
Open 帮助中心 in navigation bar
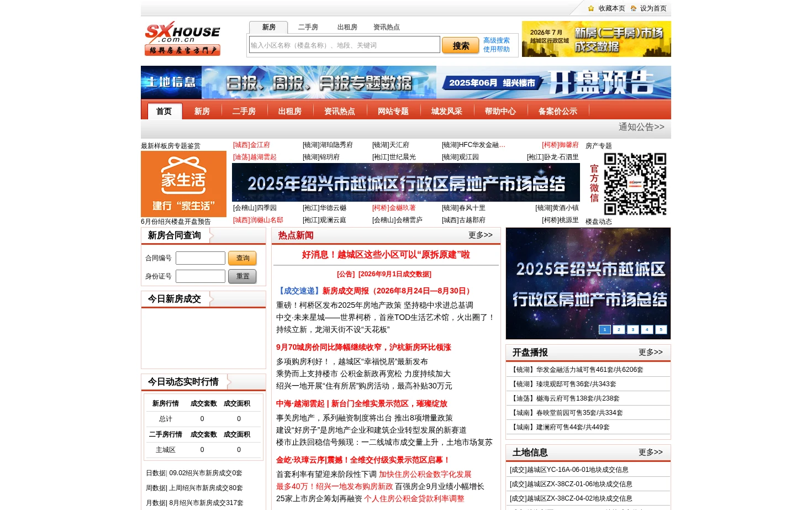500,111
